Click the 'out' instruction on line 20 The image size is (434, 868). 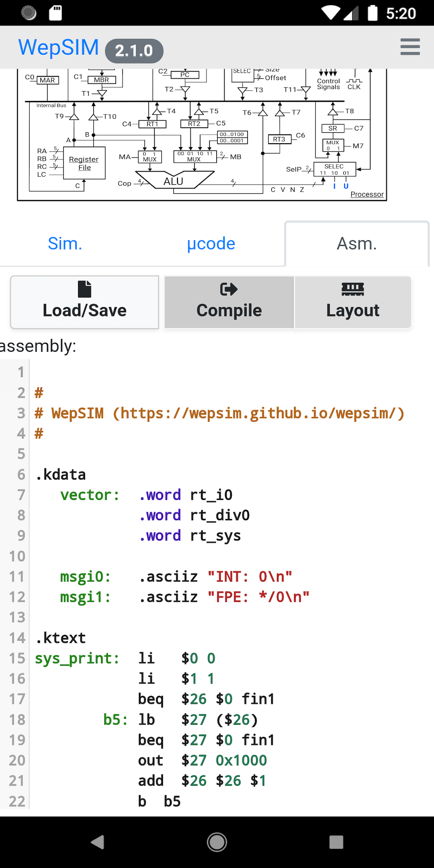[x=151, y=760]
